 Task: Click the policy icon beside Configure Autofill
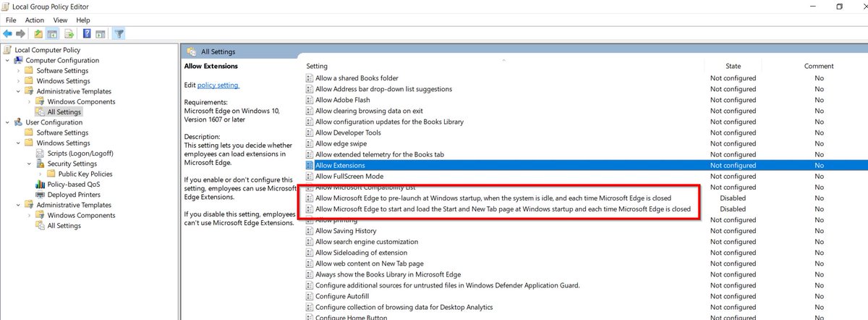(x=310, y=296)
